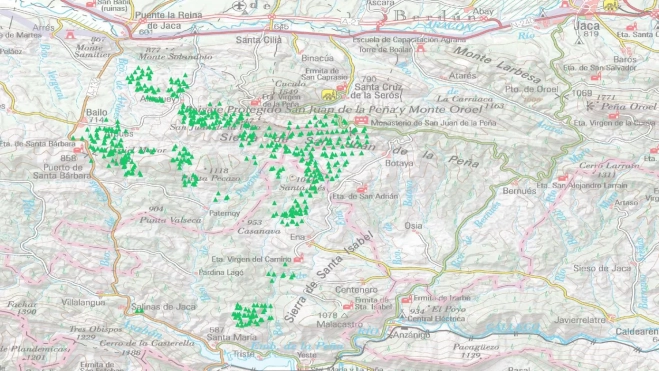Click the Osia village label
Image resolution: width=659 pixels, height=371 pixels.
[x=413, y=226]
